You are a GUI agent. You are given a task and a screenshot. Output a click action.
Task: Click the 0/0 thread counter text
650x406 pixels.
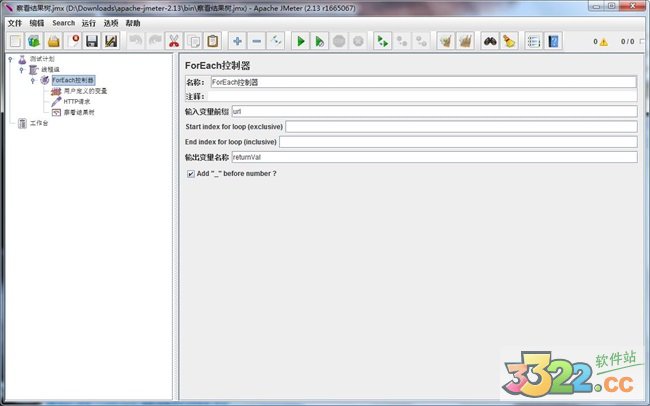click(627, 41)
